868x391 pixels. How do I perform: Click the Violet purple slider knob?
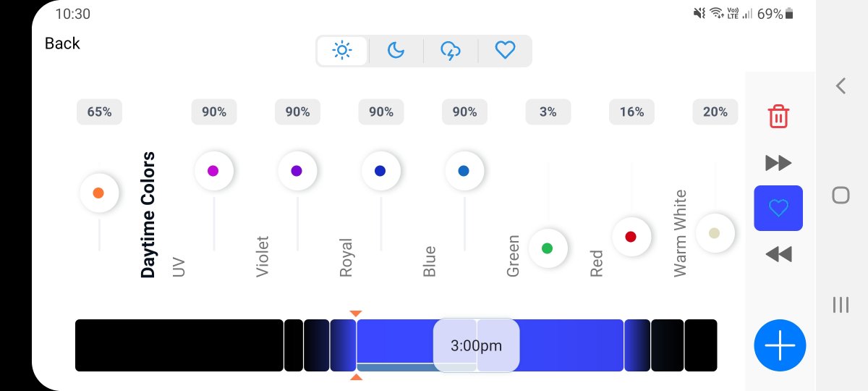[297, 171]
